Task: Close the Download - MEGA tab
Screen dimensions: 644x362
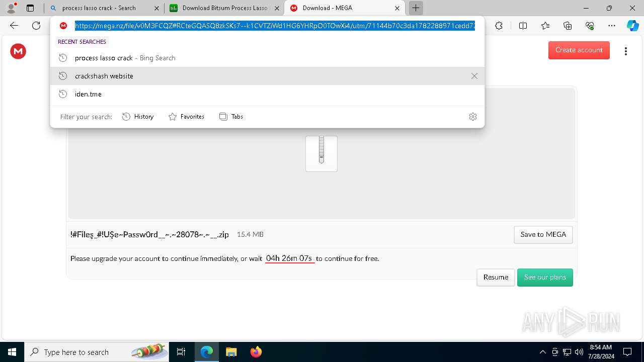Action: pyautogui.click(x=397, y=8)
